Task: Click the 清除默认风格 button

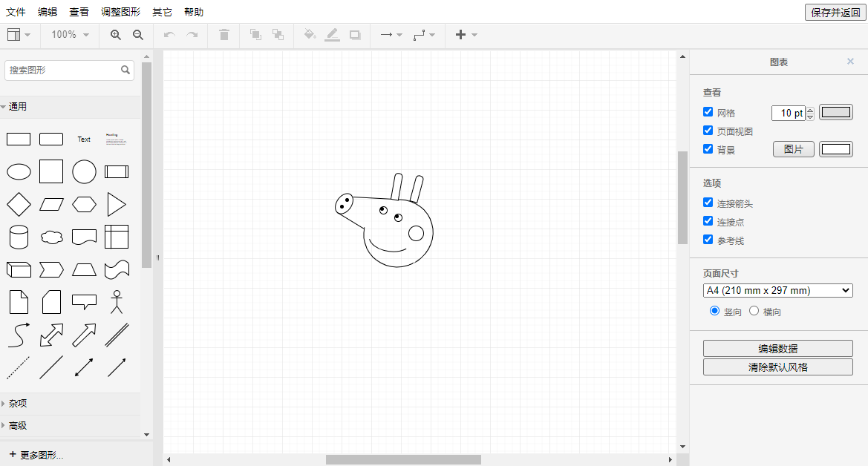Action: (x=777, y=367)
